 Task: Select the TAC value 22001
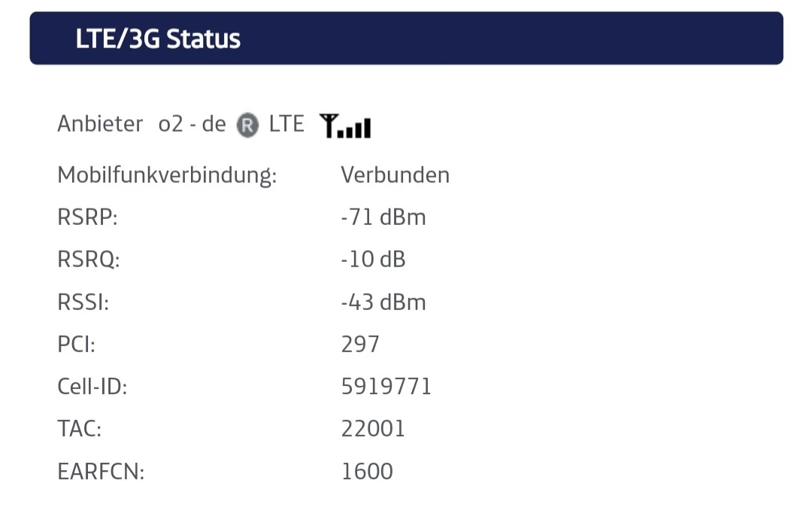(x=373, y=429)
